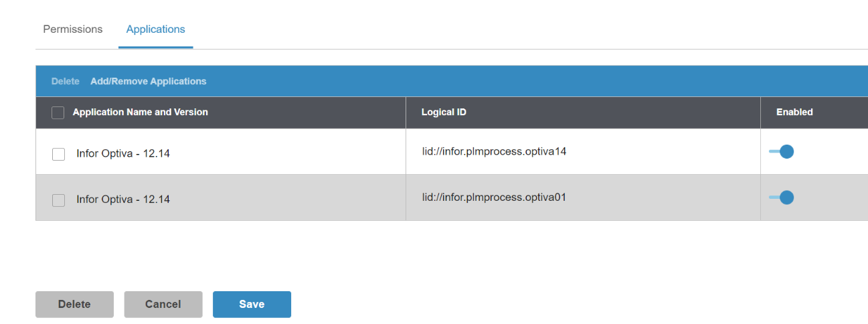This screenshot has width=868, height=324.
Task: Click the Enabled column header
Action: pos(794,112)
